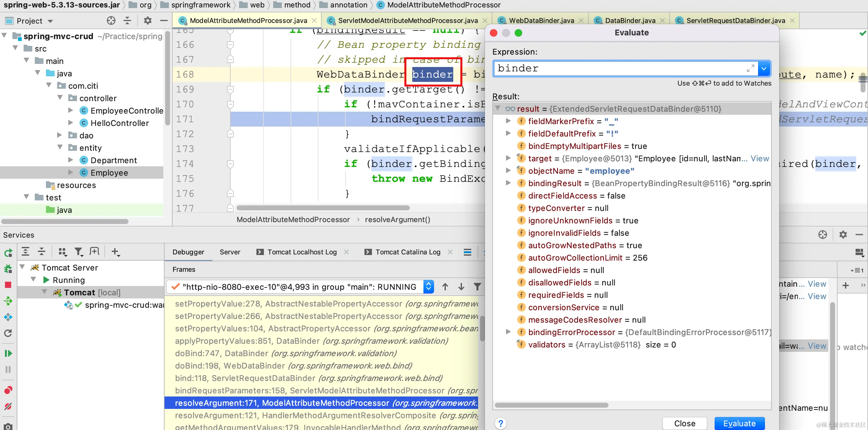Click the Rerun in Debug mode bug icon
Image resolution: width=868 pixels, height=430 pixels.
point(8,269)
